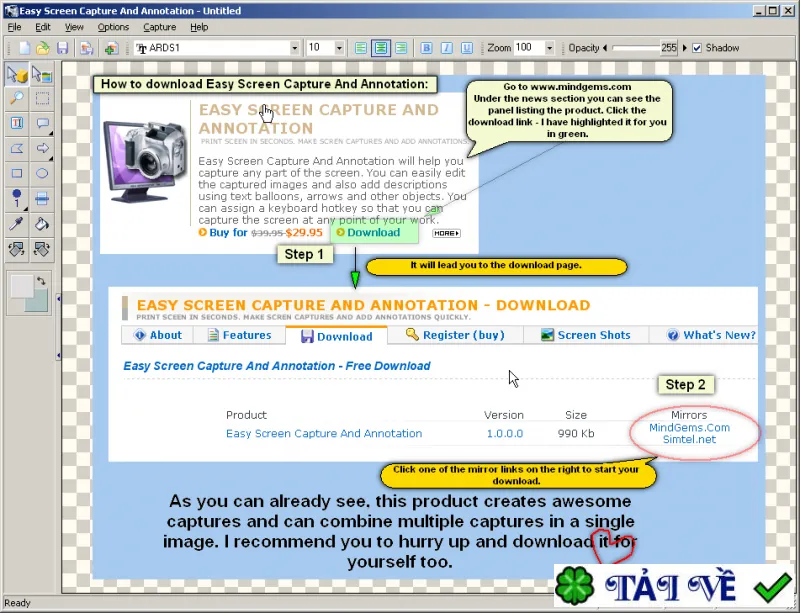Viewport: 800px width, 613px height.
Task: Open the View menu
Action: (74, 27)
